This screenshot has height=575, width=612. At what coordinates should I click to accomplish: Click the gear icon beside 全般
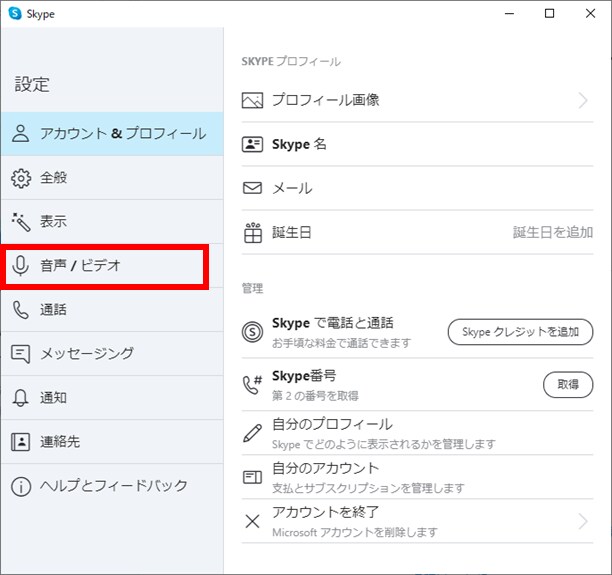point(21,178)
